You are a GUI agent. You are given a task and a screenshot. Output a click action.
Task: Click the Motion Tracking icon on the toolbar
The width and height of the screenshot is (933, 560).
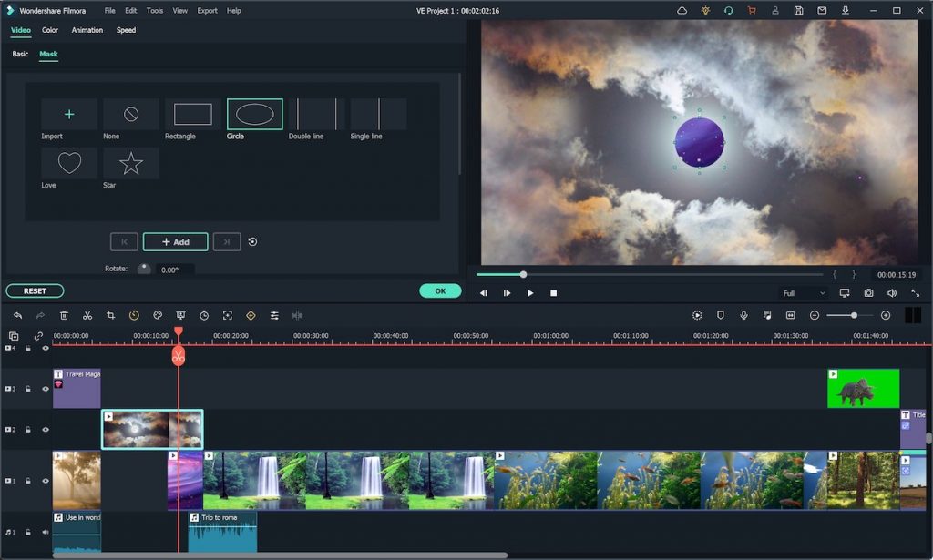[x=227, y=315]
